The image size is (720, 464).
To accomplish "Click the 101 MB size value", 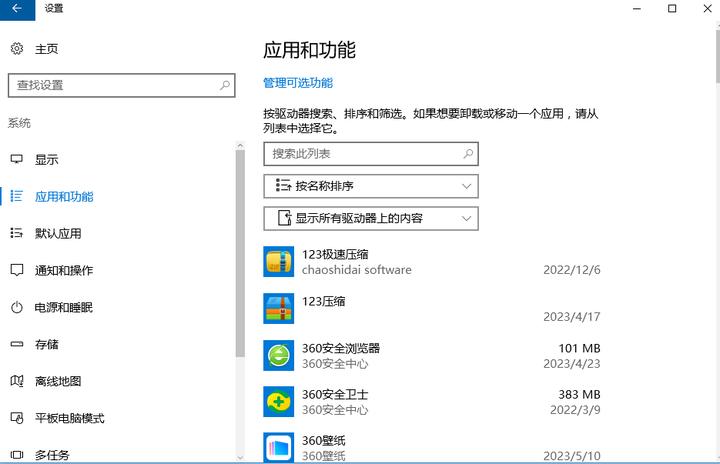I will point(579,348).
